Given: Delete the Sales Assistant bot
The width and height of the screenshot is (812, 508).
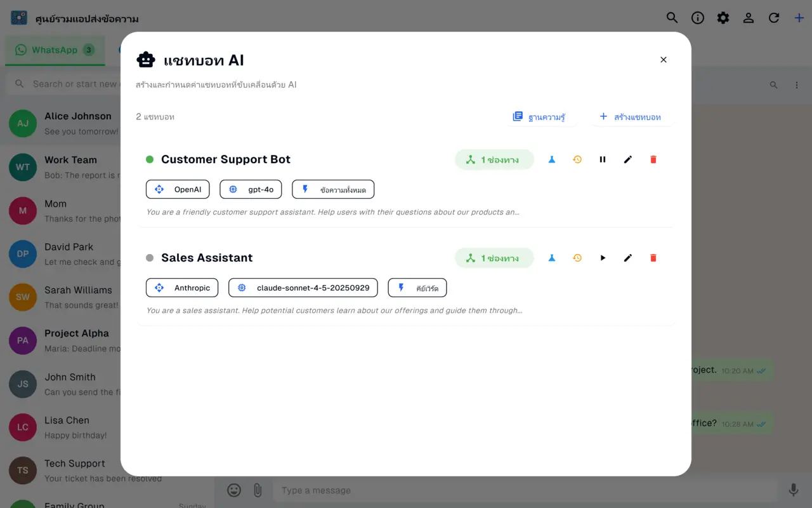Looking at the screenshot, I should point(653,258).
